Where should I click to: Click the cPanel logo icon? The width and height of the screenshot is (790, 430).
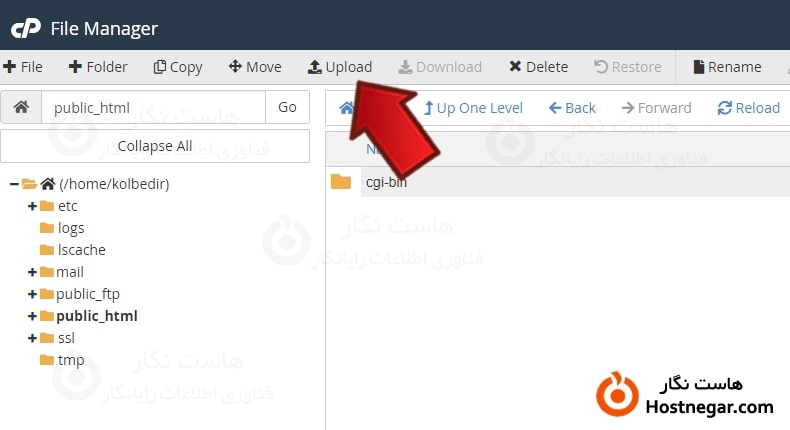click(x=26, y=28)
